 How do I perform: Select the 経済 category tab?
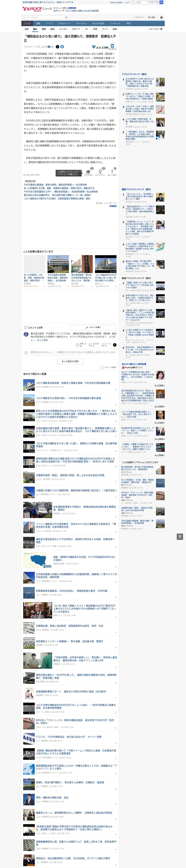point(52,29)
